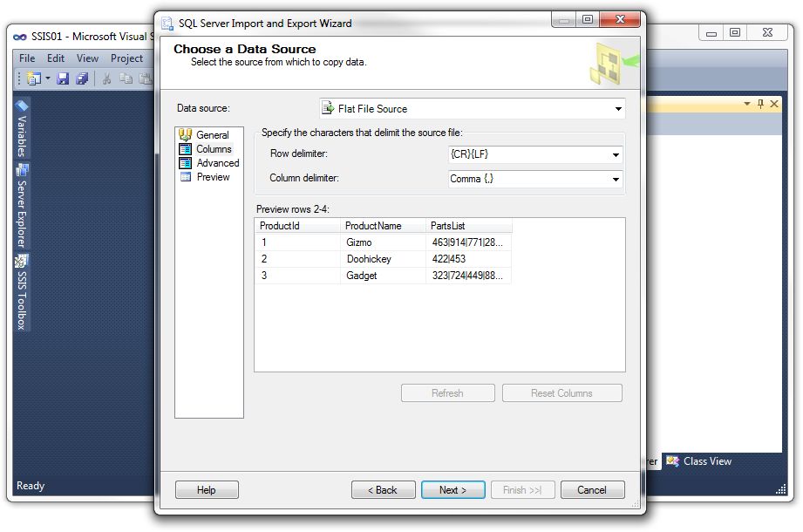
Task: Click the ProductId column header
Action: point(297,226)
